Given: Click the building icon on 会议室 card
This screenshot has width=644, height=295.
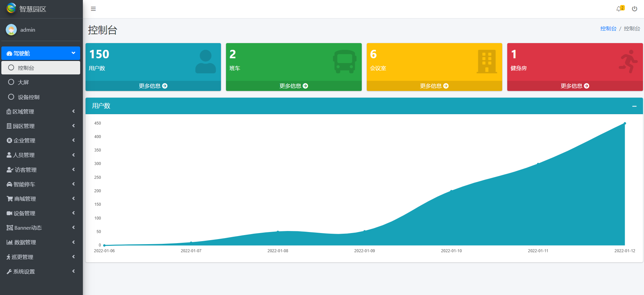Looking at the screenshot, I should click(x=486, y=61).
